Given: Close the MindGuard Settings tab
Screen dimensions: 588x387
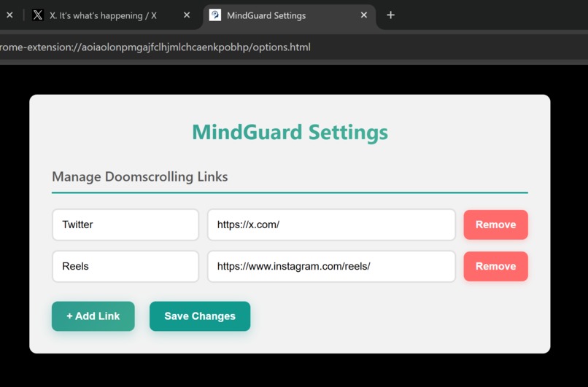Looking at the screenshot, I should [x=364, y=15].
